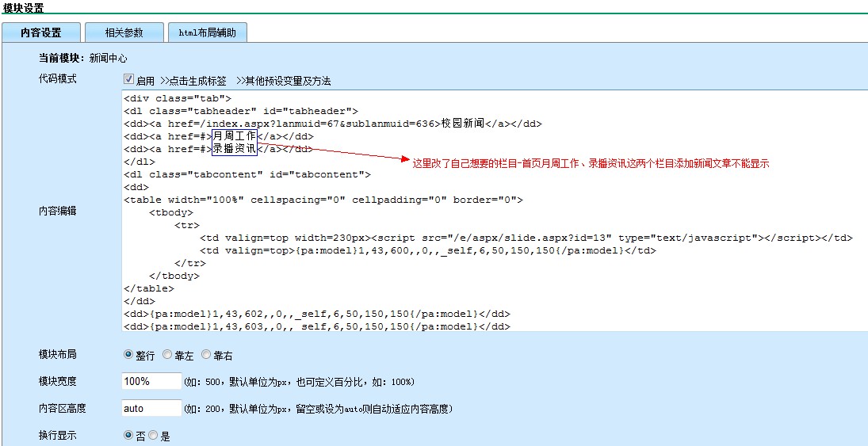
Task: Choose the 靠右 layout option
Action: pos(206,355)
